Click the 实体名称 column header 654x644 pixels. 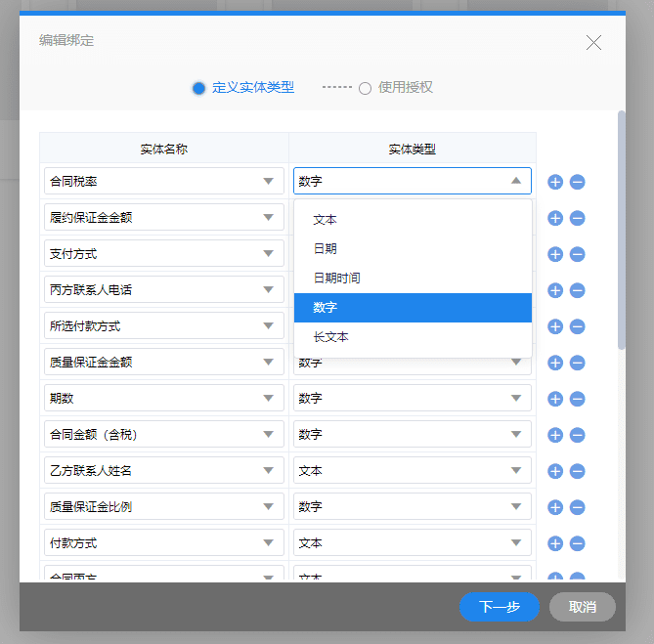tap(164, 149)
